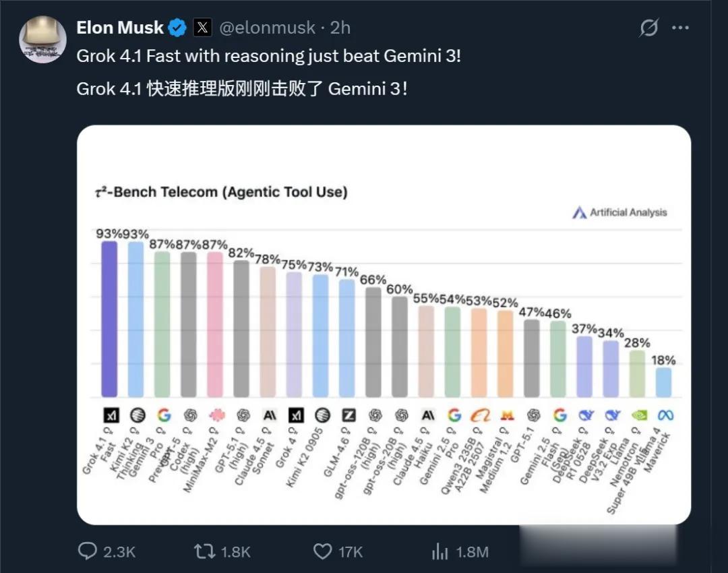Click the Meta logo under last bar
Screen dimensions: 728x573
click(x=665, y=415)
